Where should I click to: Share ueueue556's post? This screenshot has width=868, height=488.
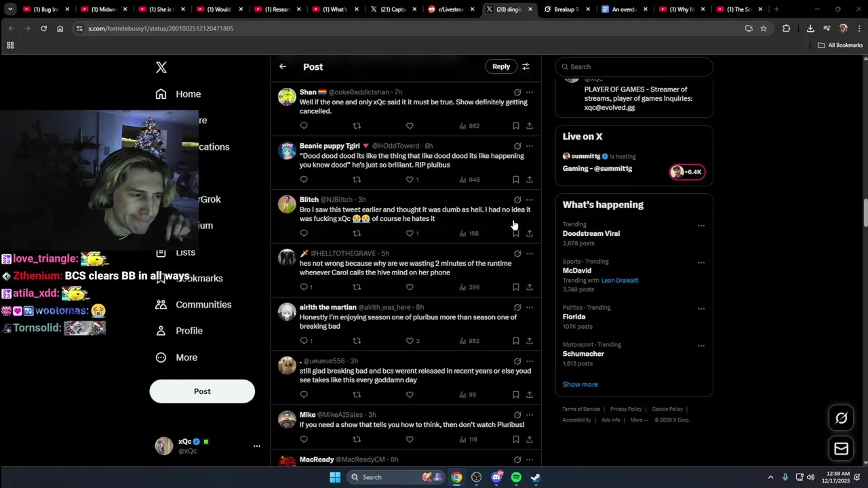[530, 394]
